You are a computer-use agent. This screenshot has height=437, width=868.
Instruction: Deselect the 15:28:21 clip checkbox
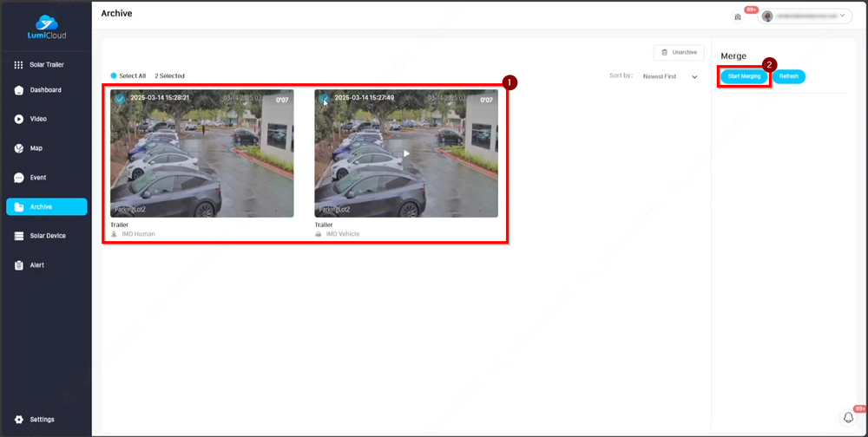pos(120,99)
